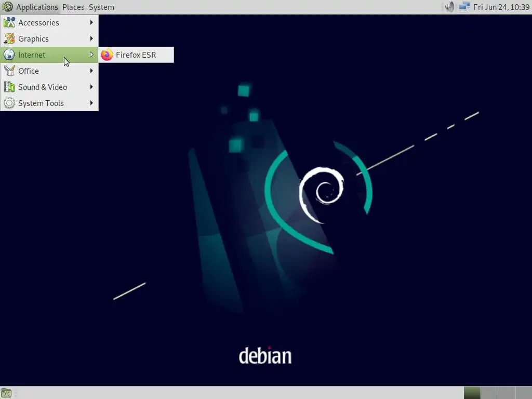The image size is (532, 399).
Task: Open the Applications menu
Action: [37, 7]
